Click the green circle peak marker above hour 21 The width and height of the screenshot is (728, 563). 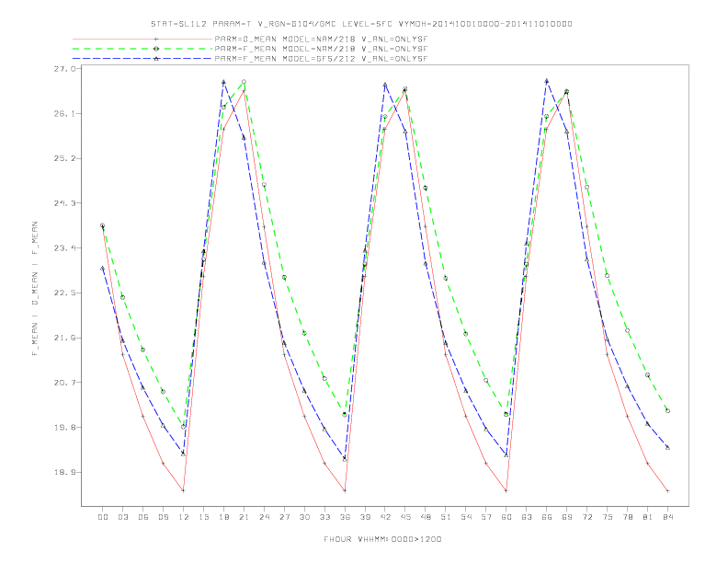244,82
